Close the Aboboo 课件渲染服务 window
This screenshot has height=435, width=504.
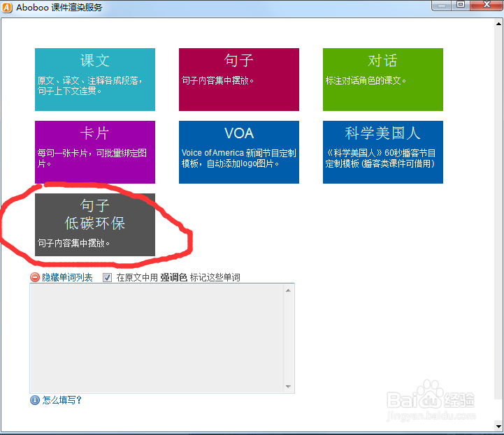pos(487,5)
